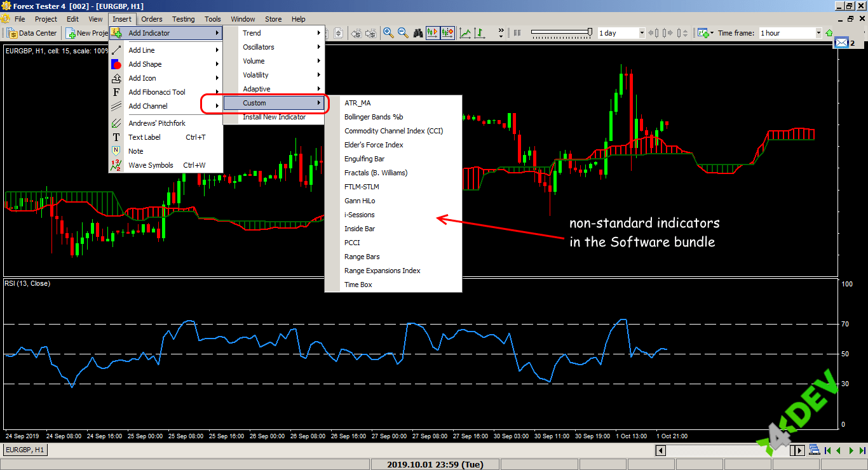The height and width of the screenshot is (470, 868).
Task: Select Range Expansions Index indicator
Action: [393, 271]
